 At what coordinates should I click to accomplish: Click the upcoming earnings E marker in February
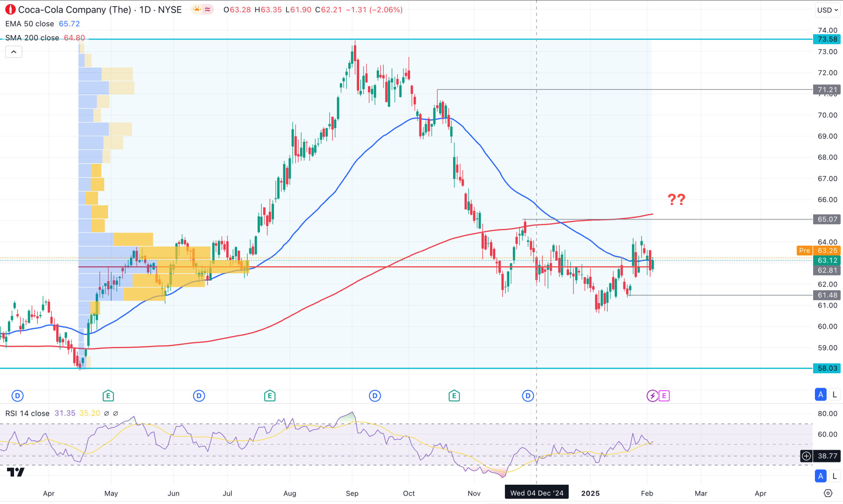(664, 396)
